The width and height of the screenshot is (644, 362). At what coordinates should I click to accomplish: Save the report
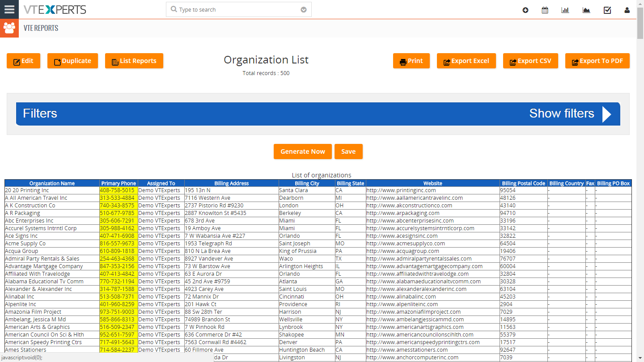(348, 152)
